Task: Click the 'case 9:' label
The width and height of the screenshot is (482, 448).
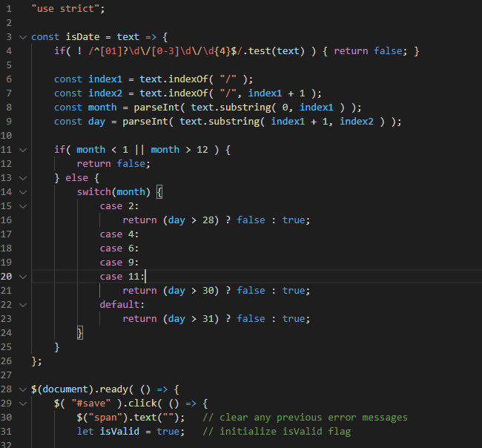Action: tap(119, 263)
